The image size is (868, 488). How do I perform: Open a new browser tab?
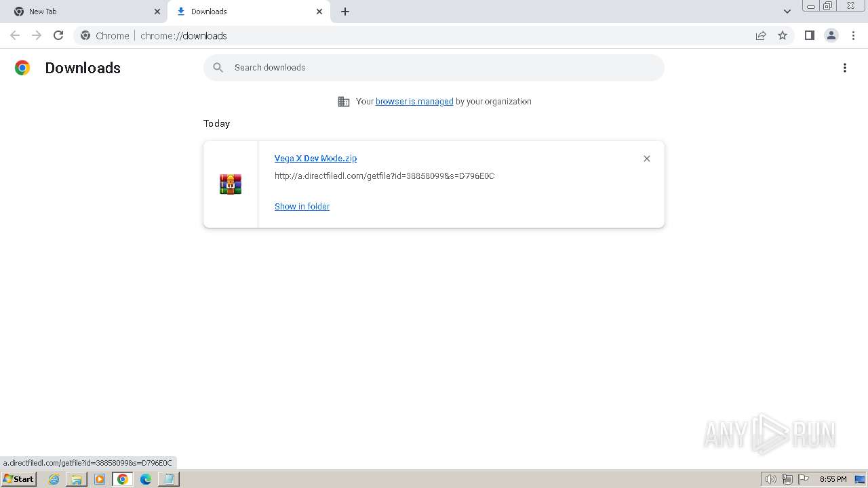pos(345,12)
